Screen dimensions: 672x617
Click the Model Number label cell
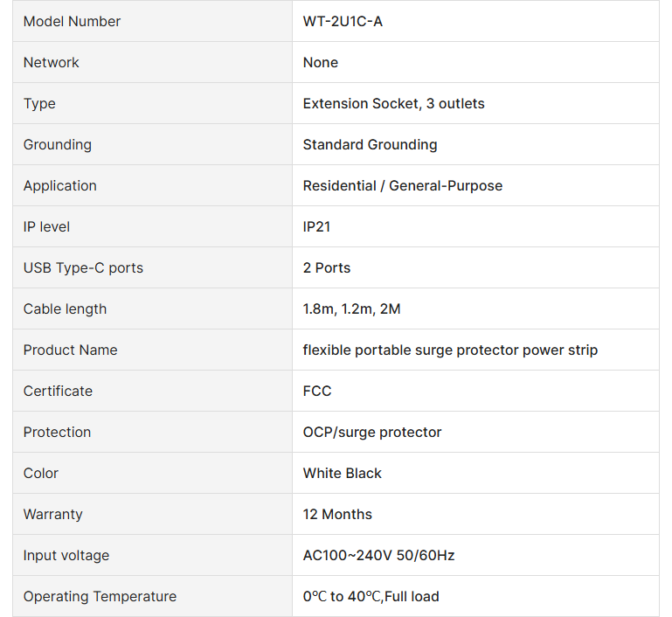click(x=73, y=21)
